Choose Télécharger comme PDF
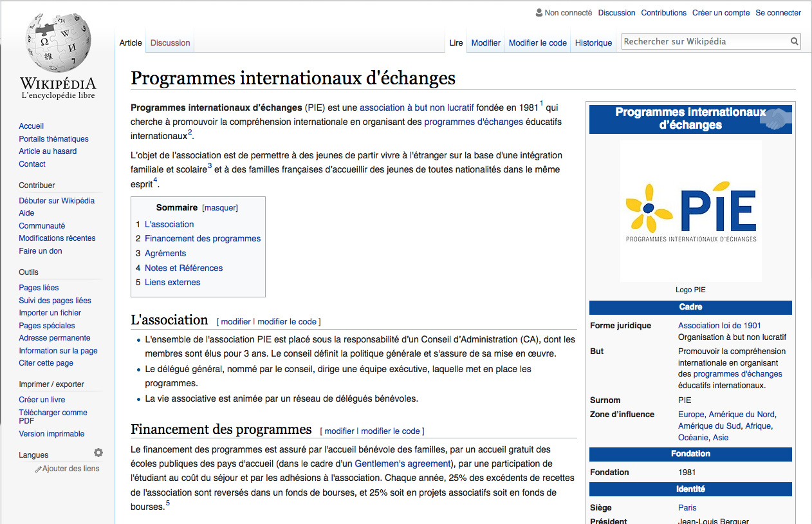The width and height of the screenshot is (812, 524). click(x=53, y=416)
